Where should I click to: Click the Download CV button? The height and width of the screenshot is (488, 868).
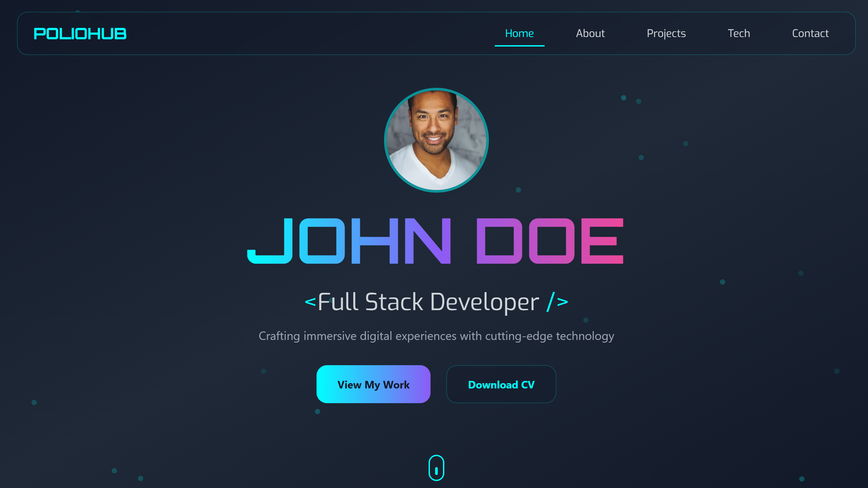point(501,384)
